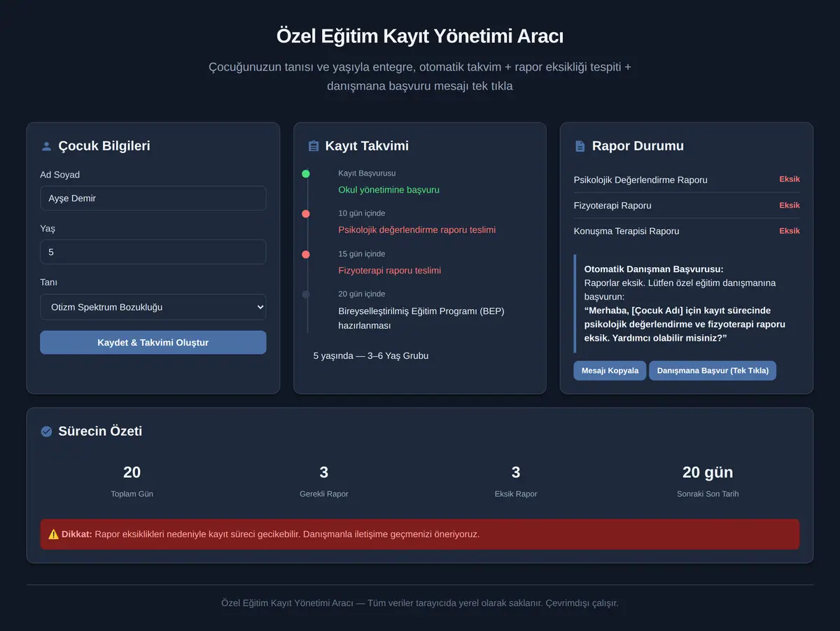Click the Eksik Rapor stat label
Image resolution: width=840 pixels, height=631 pixels.
[x=516, y=494]
